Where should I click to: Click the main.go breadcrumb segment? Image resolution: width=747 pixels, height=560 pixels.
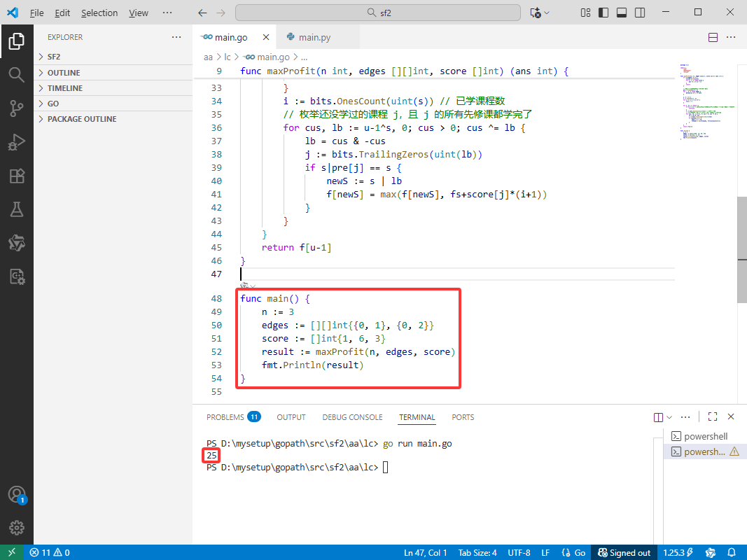click(267, 57)
